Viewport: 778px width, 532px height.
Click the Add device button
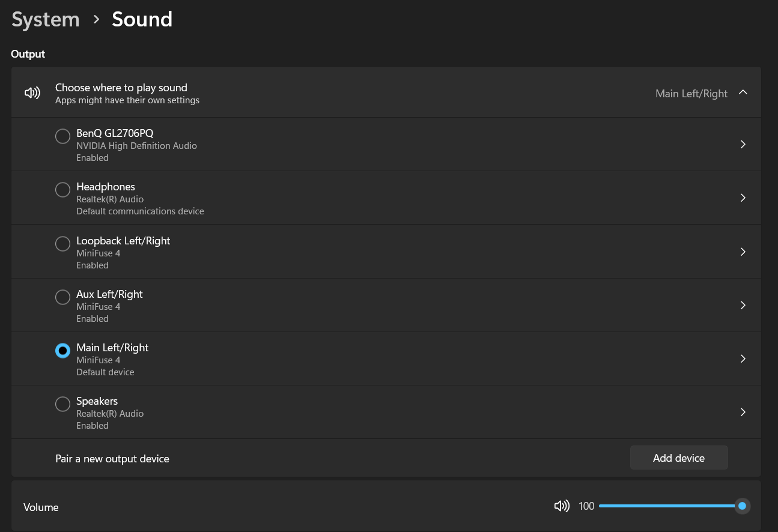point(679,458)
